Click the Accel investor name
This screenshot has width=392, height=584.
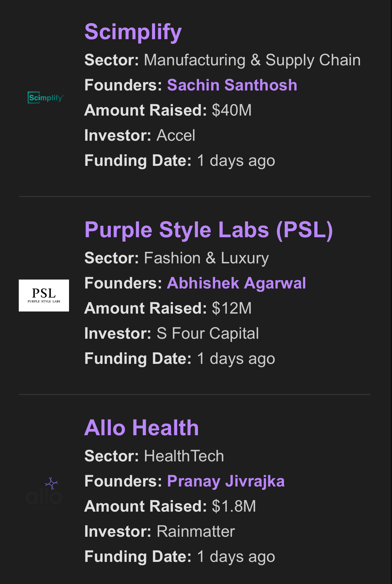pyautogui.click(x=176, y=136)
